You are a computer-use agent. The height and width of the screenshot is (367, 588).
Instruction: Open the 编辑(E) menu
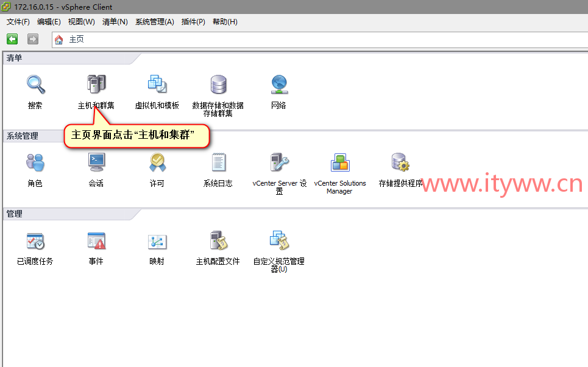49,22
